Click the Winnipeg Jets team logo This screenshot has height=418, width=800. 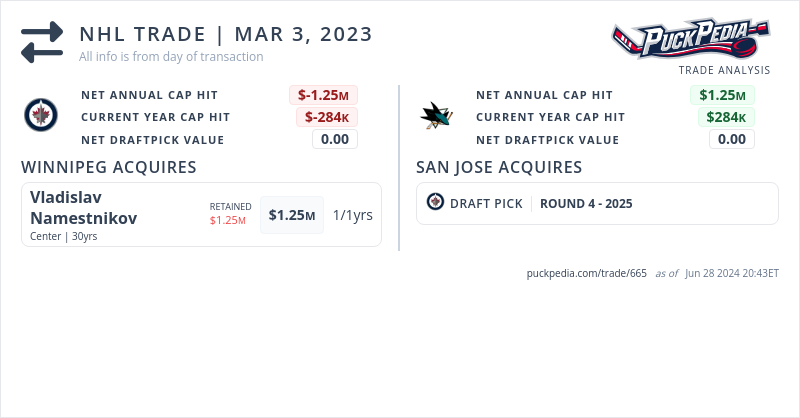tap(41, 117)
